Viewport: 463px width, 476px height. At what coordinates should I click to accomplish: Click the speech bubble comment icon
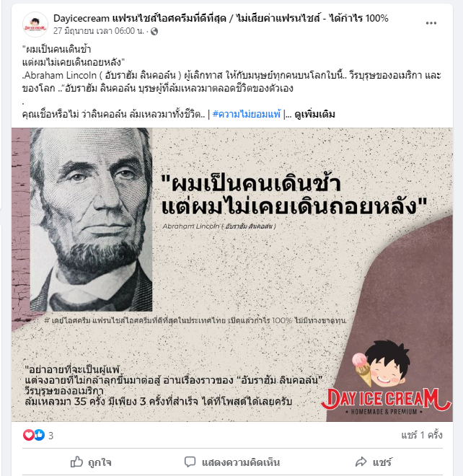(x=190, y=462)
